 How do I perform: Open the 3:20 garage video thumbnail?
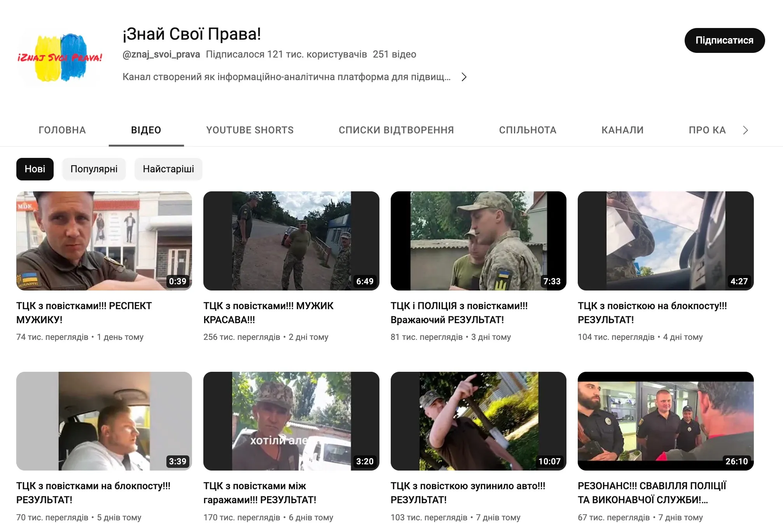tap(291, 421)
